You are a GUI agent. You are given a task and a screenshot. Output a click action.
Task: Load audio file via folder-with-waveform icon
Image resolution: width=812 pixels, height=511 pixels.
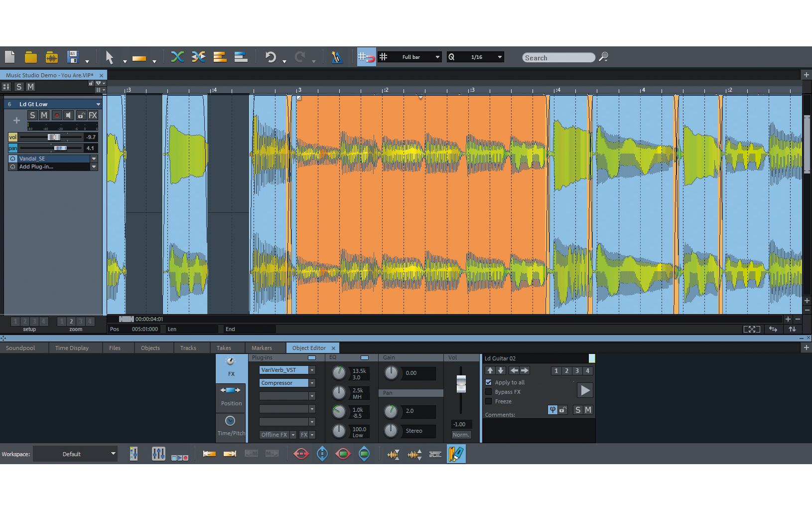pos(51,57)
